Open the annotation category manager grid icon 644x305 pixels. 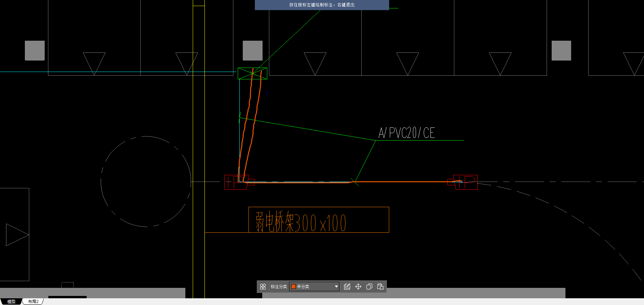point(263,287)
